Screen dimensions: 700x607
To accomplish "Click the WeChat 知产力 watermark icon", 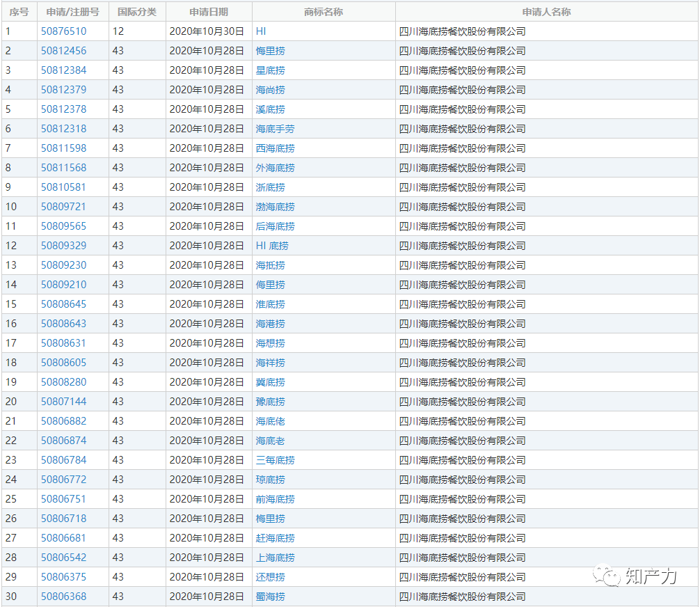I will (607, 576).
